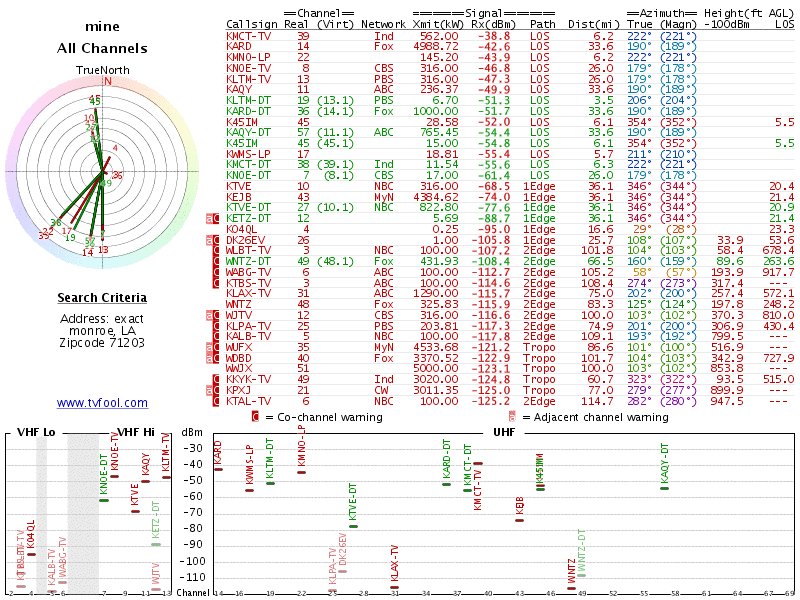Click the Callsign column header
800x600 pixels.
click(252, 23)
